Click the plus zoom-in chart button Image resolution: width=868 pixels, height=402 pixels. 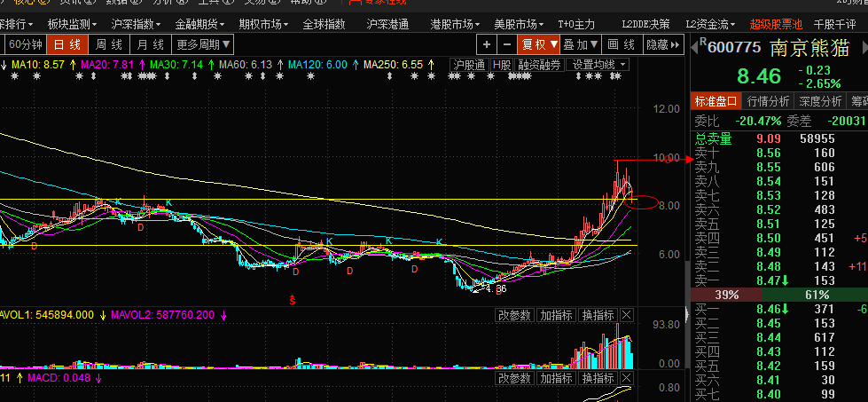coord(487,43)
